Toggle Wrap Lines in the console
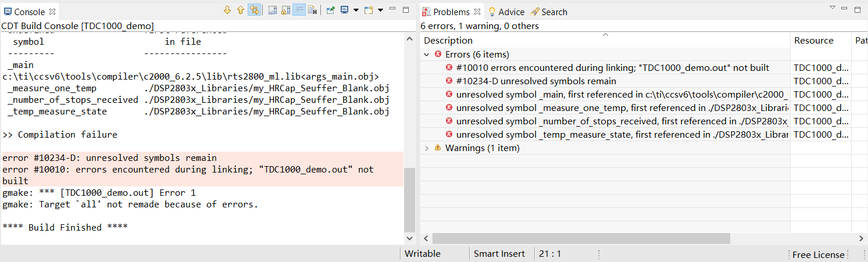The image size is (868, 262). 299,10
